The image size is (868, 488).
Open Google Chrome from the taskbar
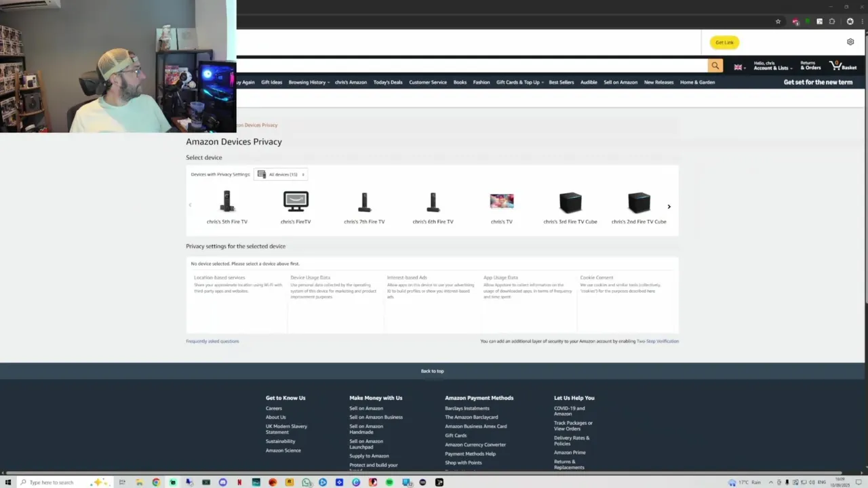(156, 483)
